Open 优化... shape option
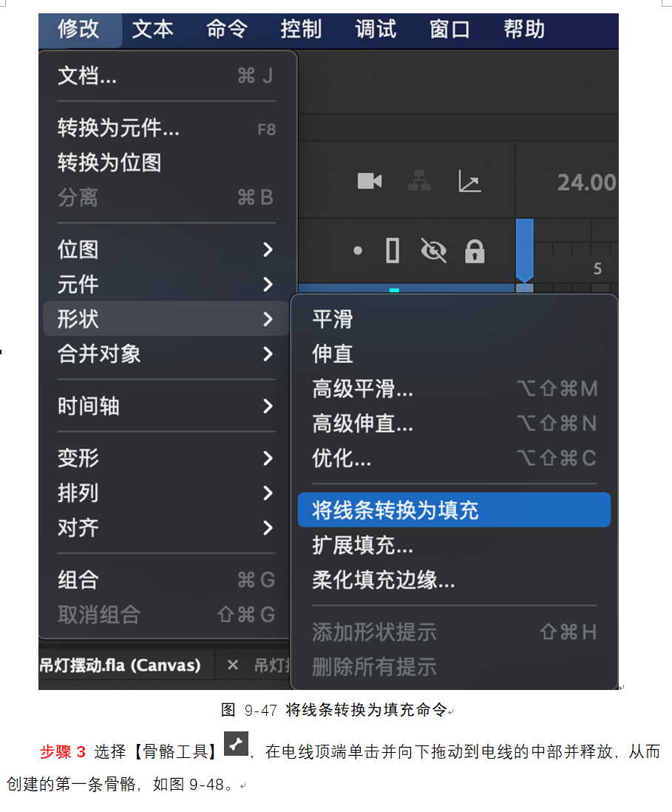Image resolution: width=672 pixels, height=812 pixels. (454, 459)
